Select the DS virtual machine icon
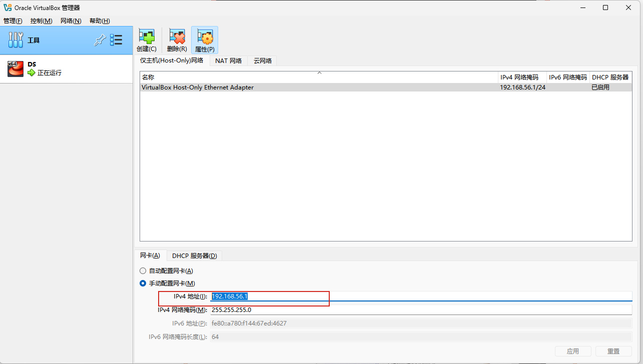 pyautogui.click(x=16, y=69)
